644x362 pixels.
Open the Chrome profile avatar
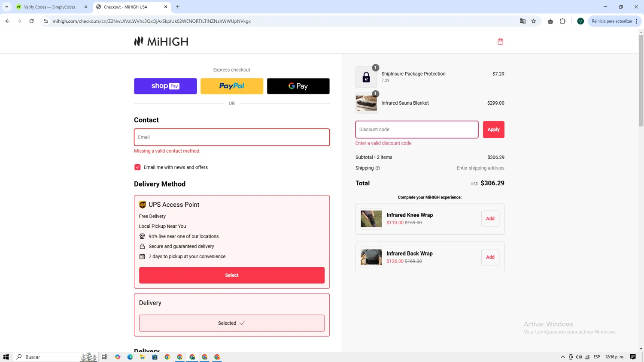(x=580, y=21)
